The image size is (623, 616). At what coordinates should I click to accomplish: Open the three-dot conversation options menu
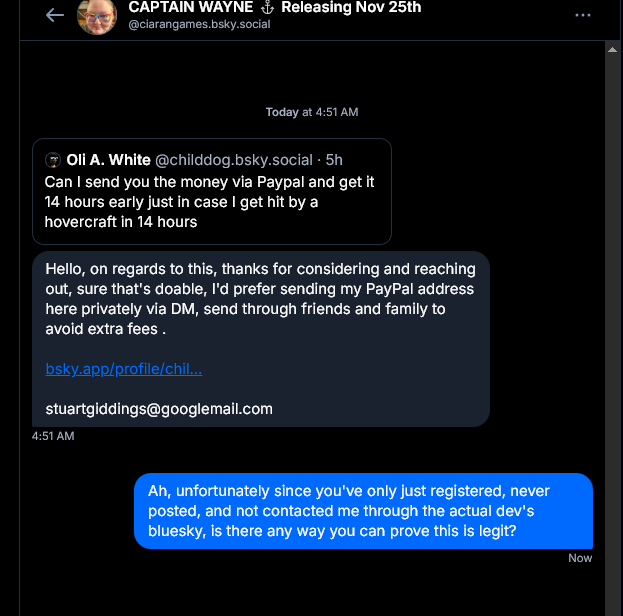[583, 15]
